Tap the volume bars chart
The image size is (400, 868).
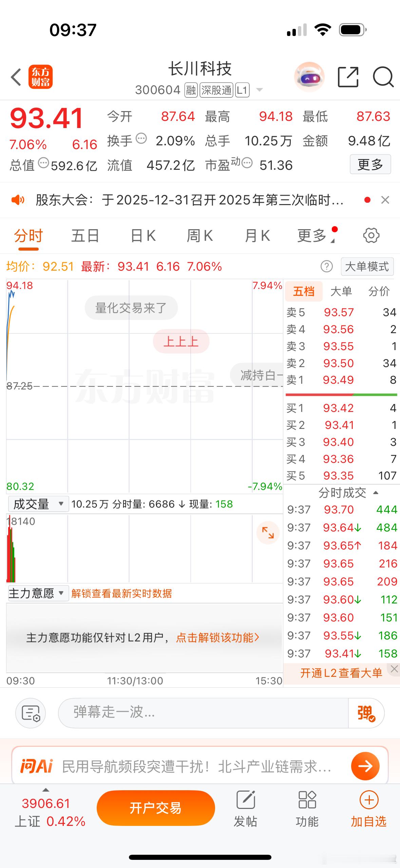coord(144,548)
